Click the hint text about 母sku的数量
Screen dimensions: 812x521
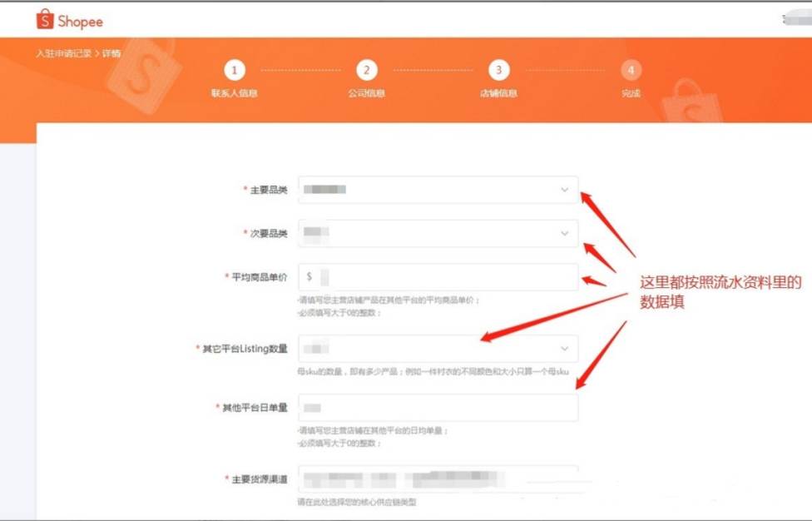click(433, 371)
